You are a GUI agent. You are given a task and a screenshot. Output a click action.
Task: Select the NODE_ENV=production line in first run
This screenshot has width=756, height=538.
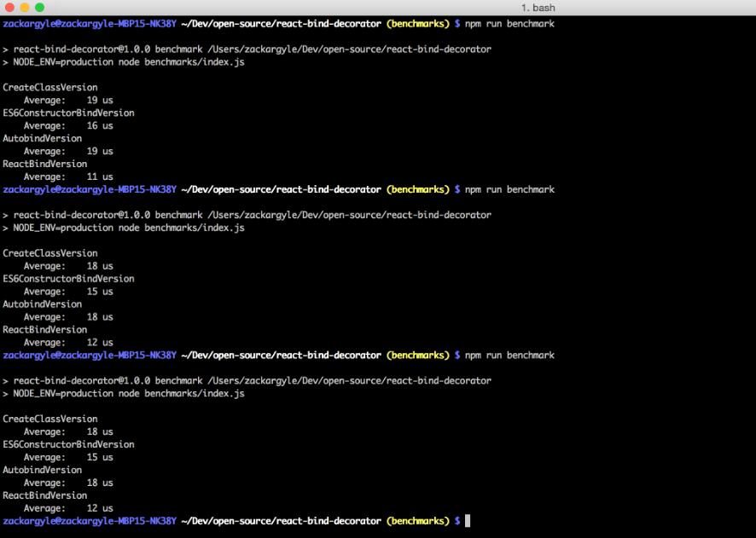pos(123,61)
